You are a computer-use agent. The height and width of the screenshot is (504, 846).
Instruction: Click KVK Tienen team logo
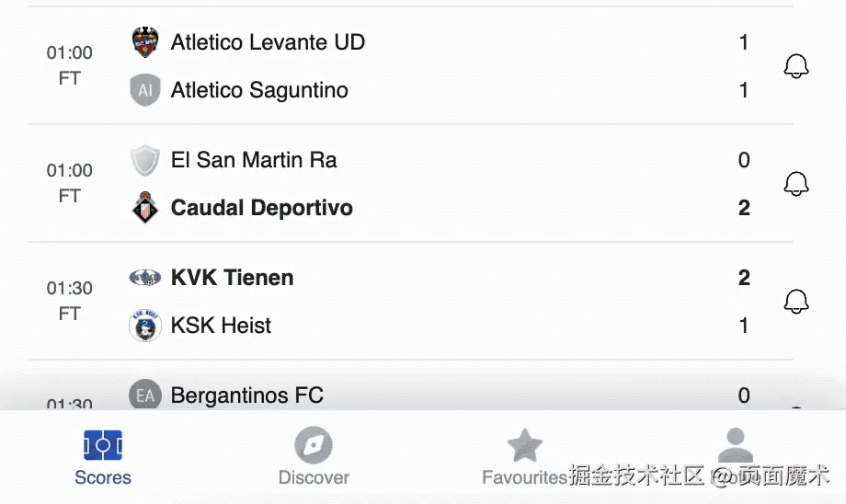pos(145,278)
